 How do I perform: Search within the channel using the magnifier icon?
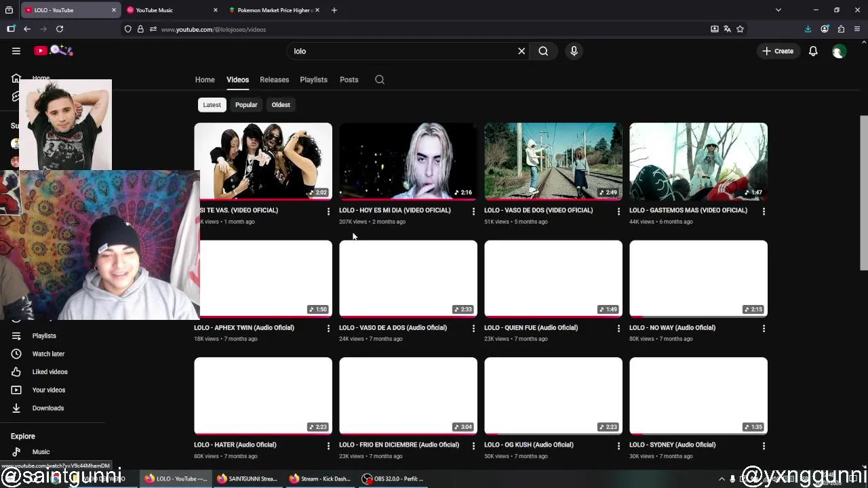pos(380,79)
